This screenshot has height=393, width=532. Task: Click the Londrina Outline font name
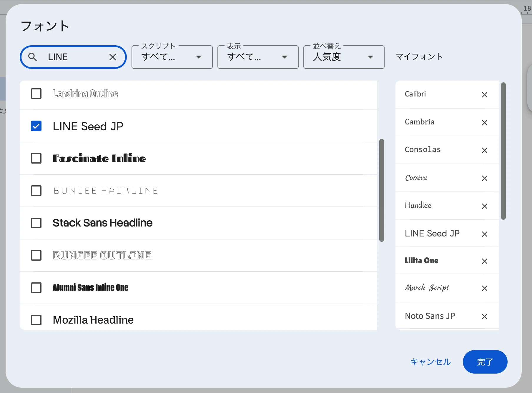85,94
